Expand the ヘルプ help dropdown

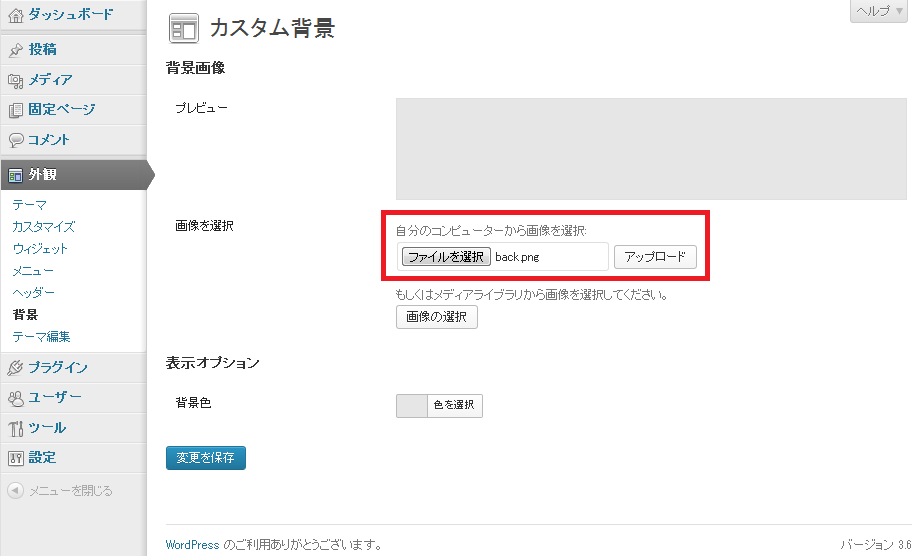click(880, 10)
